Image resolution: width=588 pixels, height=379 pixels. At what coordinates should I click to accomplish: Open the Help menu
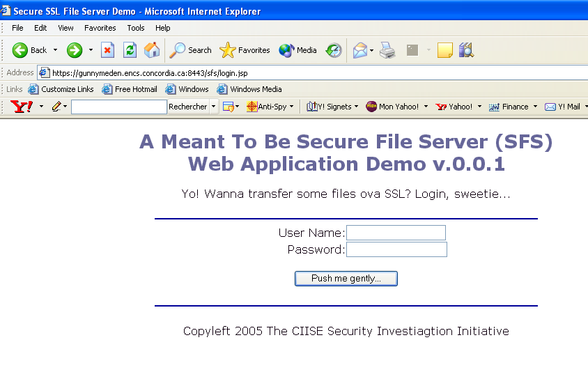[x=162, y=28]
